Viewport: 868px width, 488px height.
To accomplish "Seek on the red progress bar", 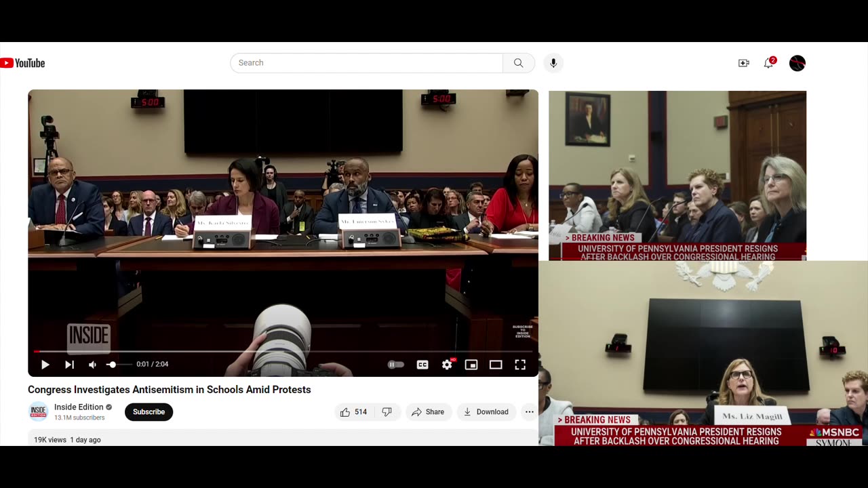I will (x=283, y=351).
